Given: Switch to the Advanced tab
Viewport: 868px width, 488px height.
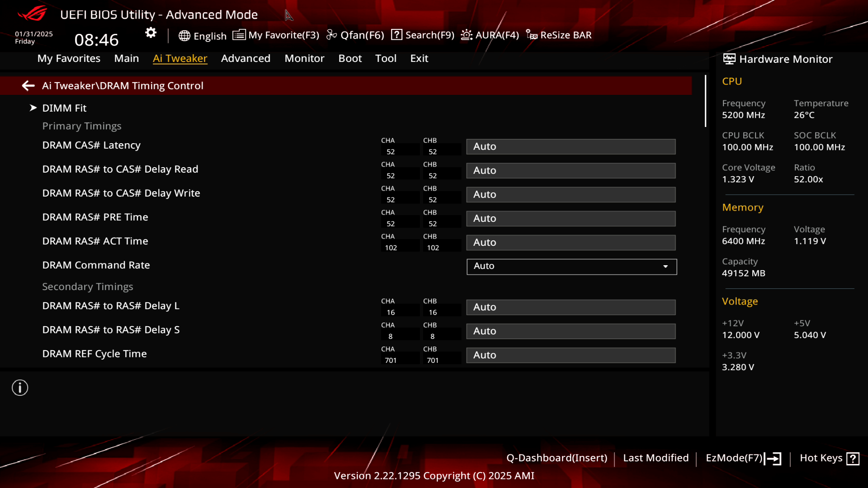Looking at the screenshot, I should click(245, 58).
